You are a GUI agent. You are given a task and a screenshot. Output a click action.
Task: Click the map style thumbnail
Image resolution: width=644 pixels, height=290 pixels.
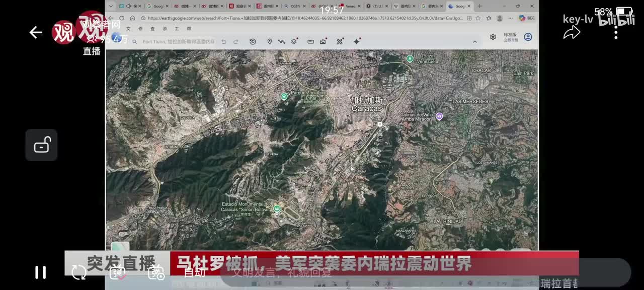tap(120, 247)
